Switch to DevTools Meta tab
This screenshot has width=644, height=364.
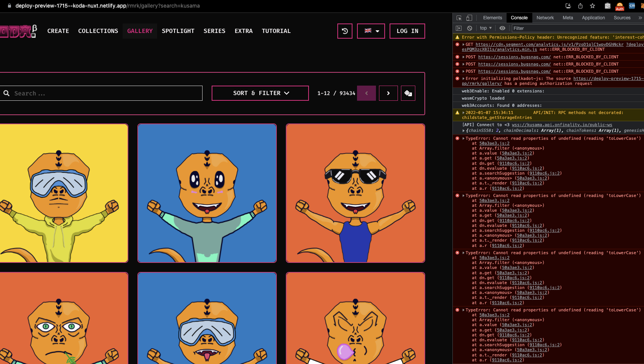(x=568, y=18)
